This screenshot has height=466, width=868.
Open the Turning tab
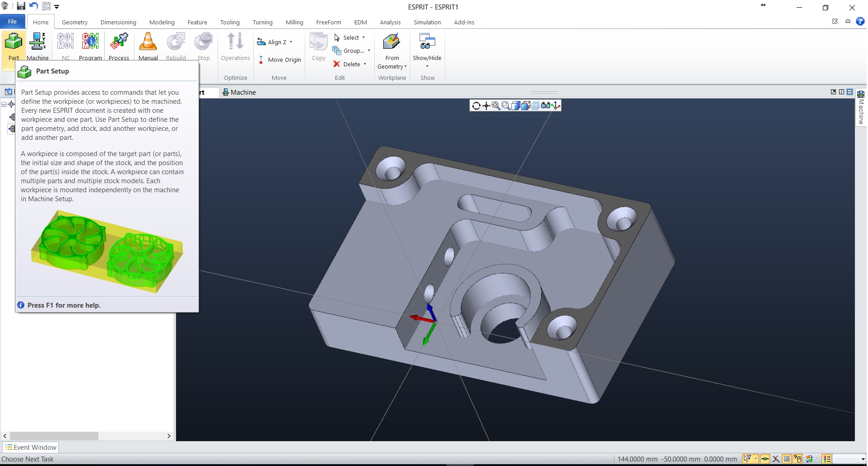pyautogui.click(x=263, y=22)
